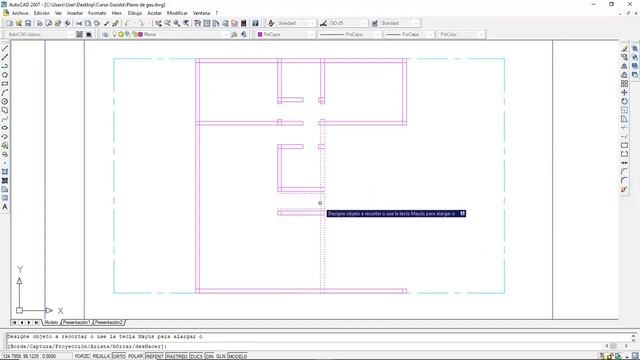Screen dimensions: 640x360
Task: Switch to the Presentación1 layout tab
Action: (76, 322)
